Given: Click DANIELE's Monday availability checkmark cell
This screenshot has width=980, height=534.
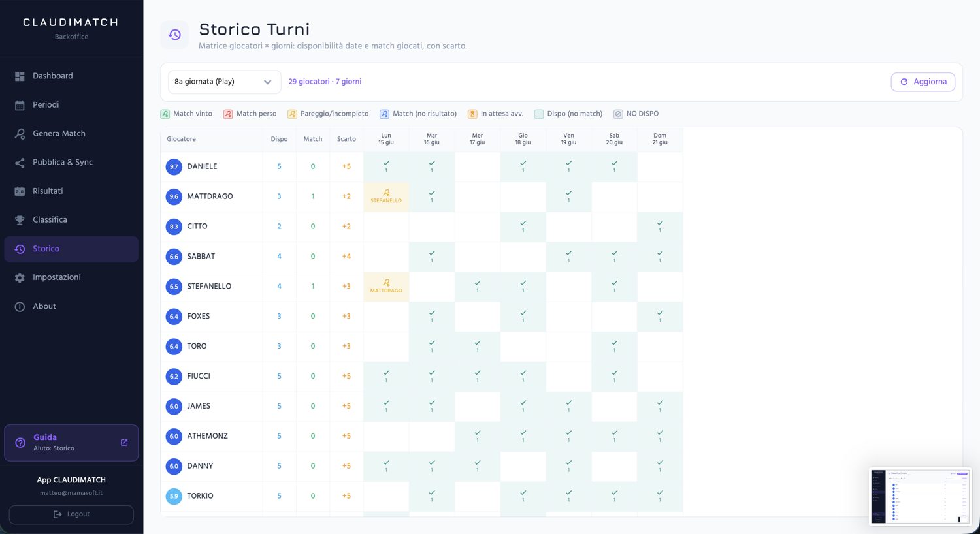Looking at the screenshot, I should click(x=386, y=166).
